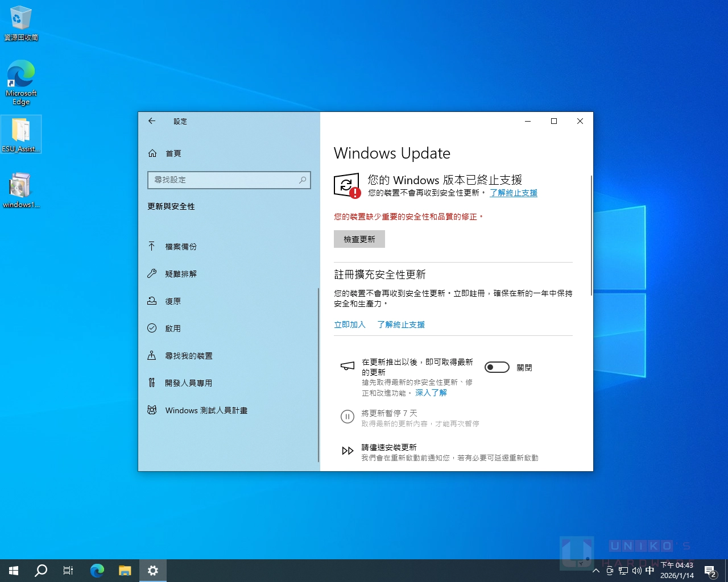The height and width of the screenshot is (582, 728).
Task: Open 尋找我的裝置 (Find my device)
Action: point(189,355)
